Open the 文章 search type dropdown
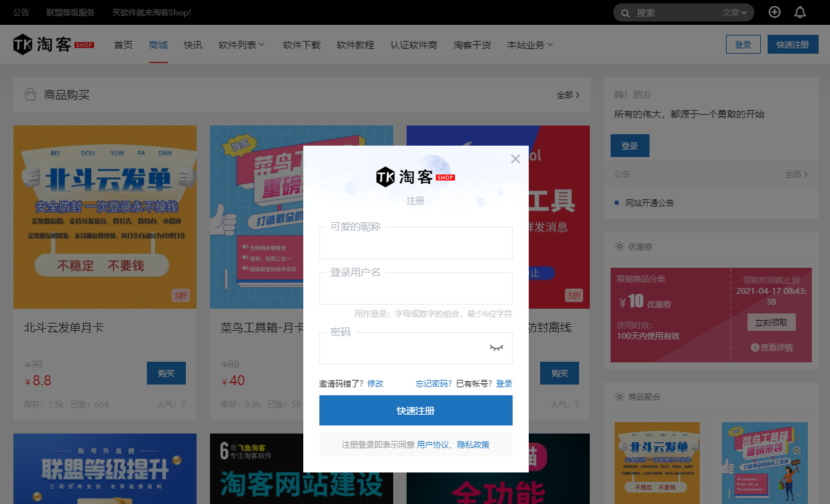This screenshot has width=830, height=504. 735,13
